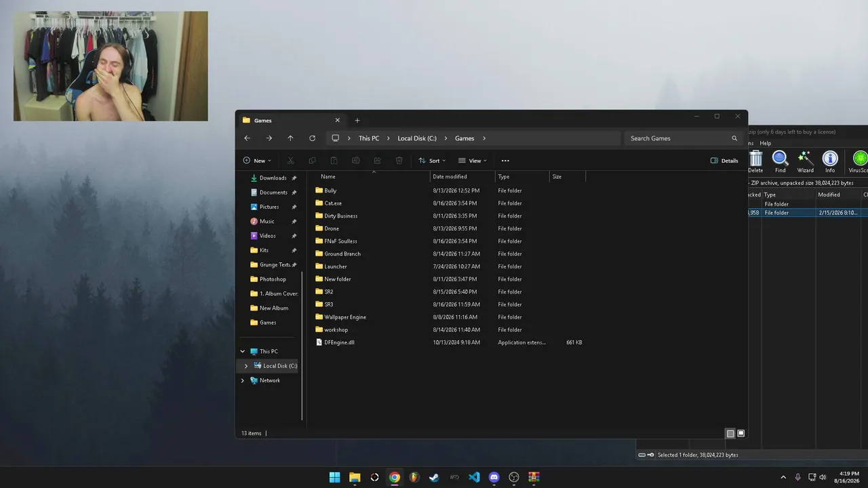The image size is (868, 488).
Task: Select the Dirty Business folder
Action: pos(340,216)
